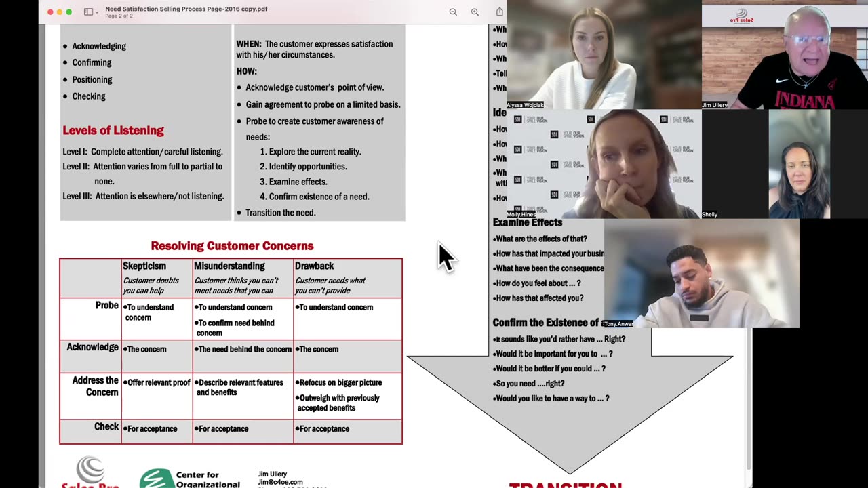Screen dimensions: 868x488
Task: Click the 'Resolving Customer Concerns' heading
Action: [232, 246]
